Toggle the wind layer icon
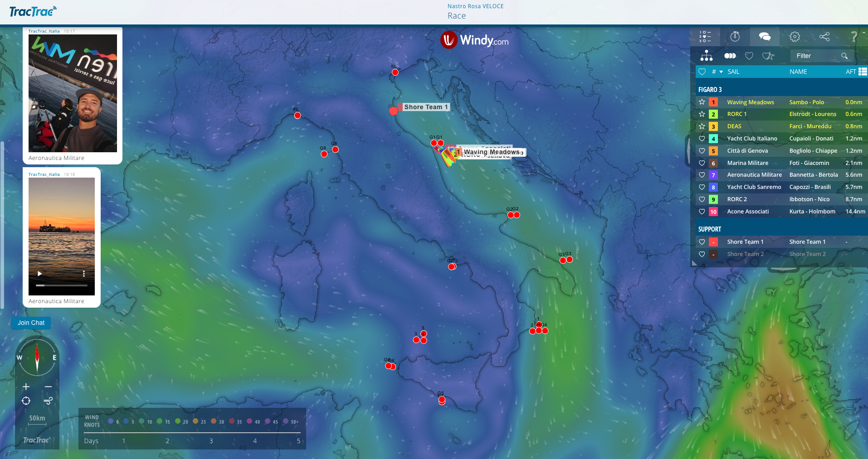 [x=48, y=401]
